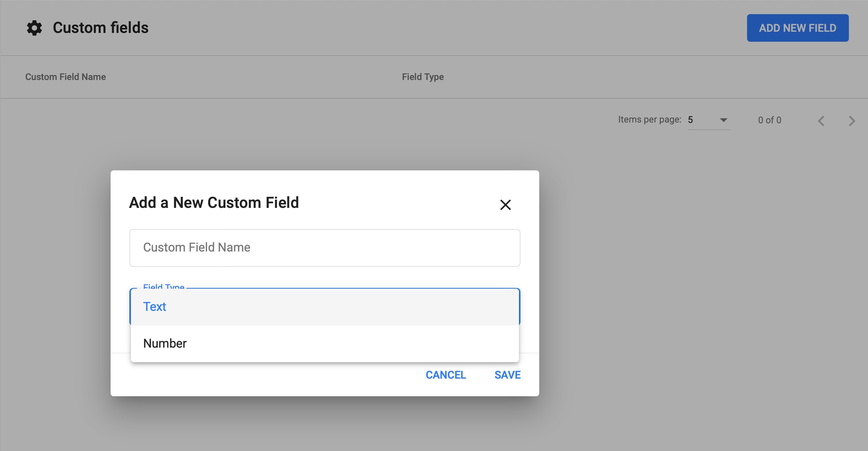Click the '0 of 0' pagination label
The height and width of the screenshot is (451, 868).
click(x=769, y=120)
